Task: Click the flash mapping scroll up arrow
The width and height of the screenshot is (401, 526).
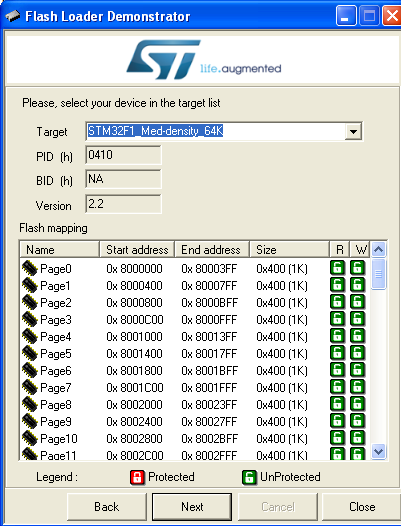Action: [379, 249]
